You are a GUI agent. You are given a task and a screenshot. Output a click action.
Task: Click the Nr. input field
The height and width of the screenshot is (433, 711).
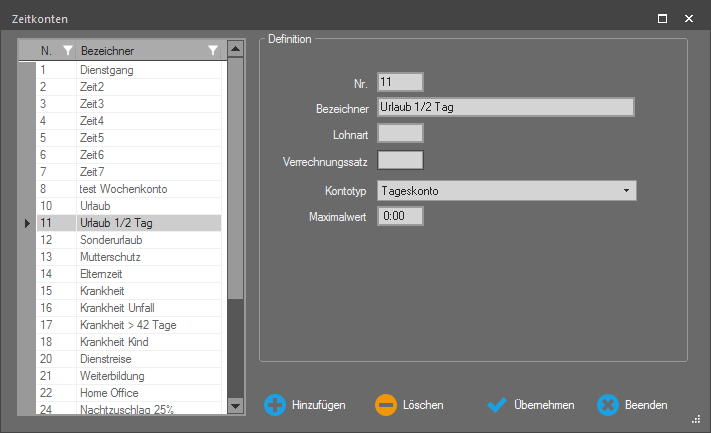(400, 82)
